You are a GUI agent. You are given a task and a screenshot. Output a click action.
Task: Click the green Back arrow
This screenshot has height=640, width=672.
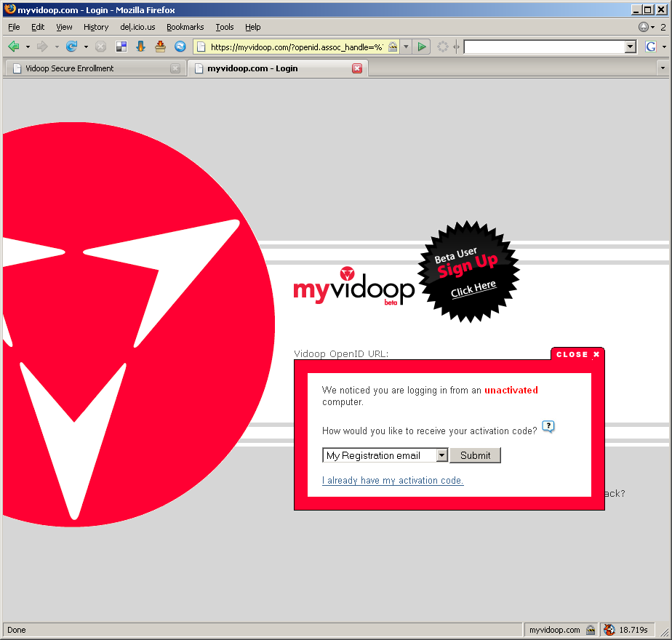14,47
